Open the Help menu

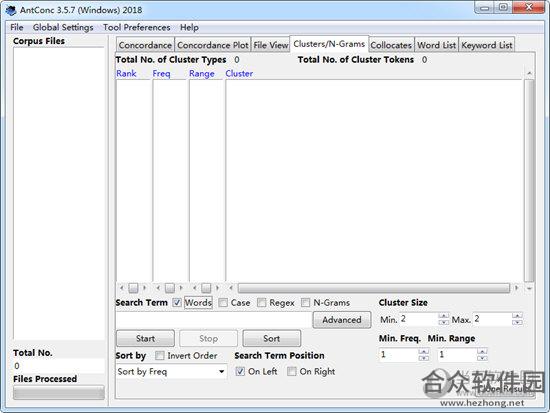(x=189, y=27)
